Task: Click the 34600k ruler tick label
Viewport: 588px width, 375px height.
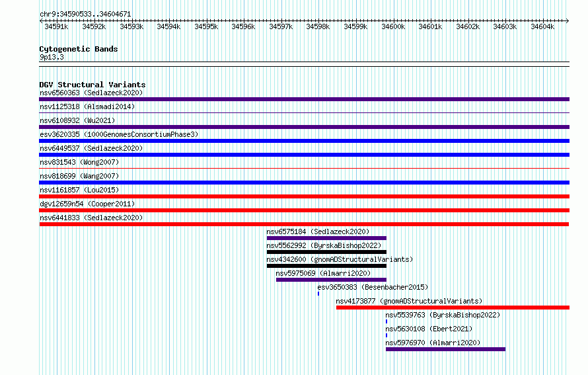Action: [393, 26]
